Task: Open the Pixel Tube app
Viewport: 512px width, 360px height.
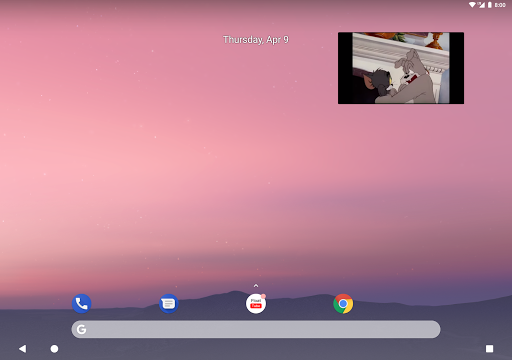Action: pyautogui.click(x=256, y=304)
